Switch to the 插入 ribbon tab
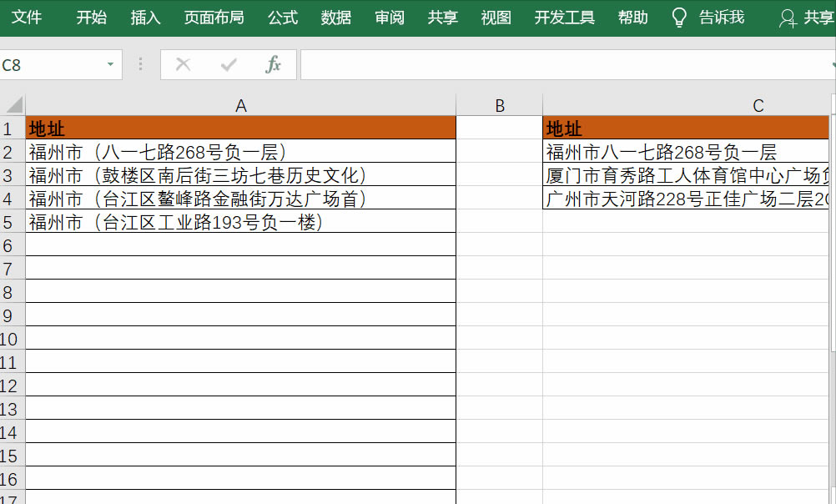Viewport: 836px width, 504px height. click(145, 17)
